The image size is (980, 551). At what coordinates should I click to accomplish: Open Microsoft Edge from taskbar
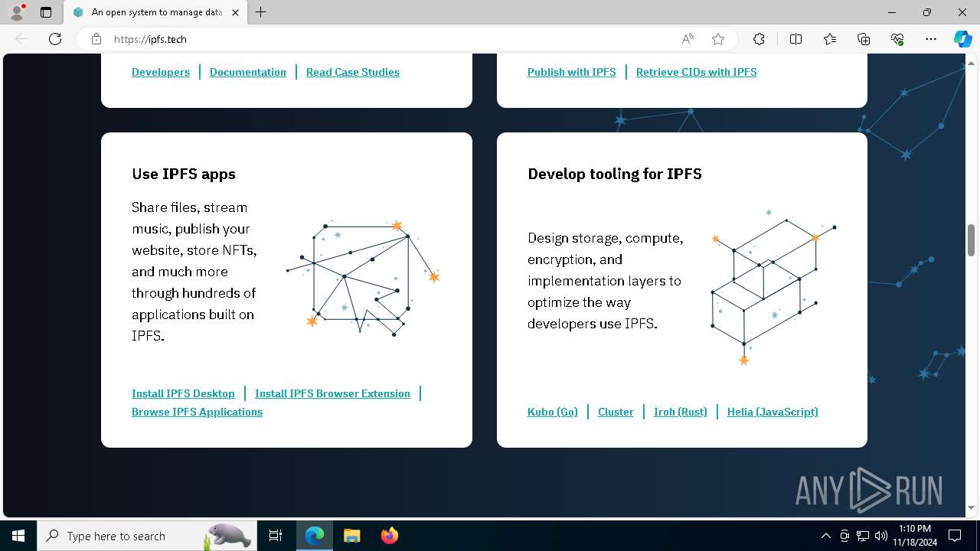[315, 536]
